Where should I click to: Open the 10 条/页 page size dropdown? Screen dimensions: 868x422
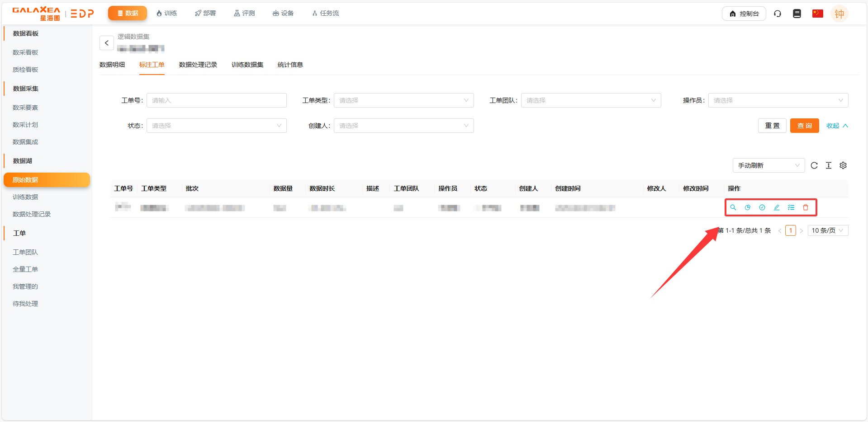828,230
